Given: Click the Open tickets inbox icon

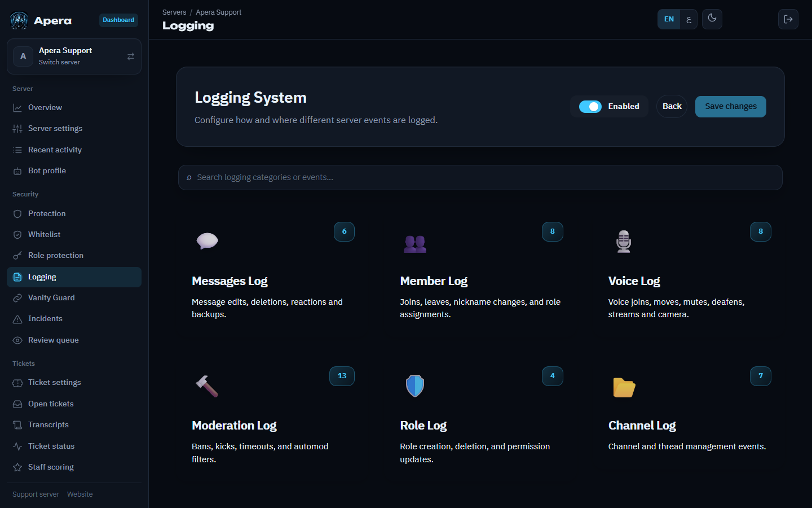Looking at the screenshot, I should click(17, 404).
